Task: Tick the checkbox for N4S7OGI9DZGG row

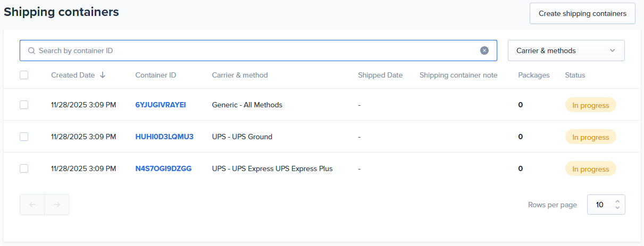Action: coord(24,168)
